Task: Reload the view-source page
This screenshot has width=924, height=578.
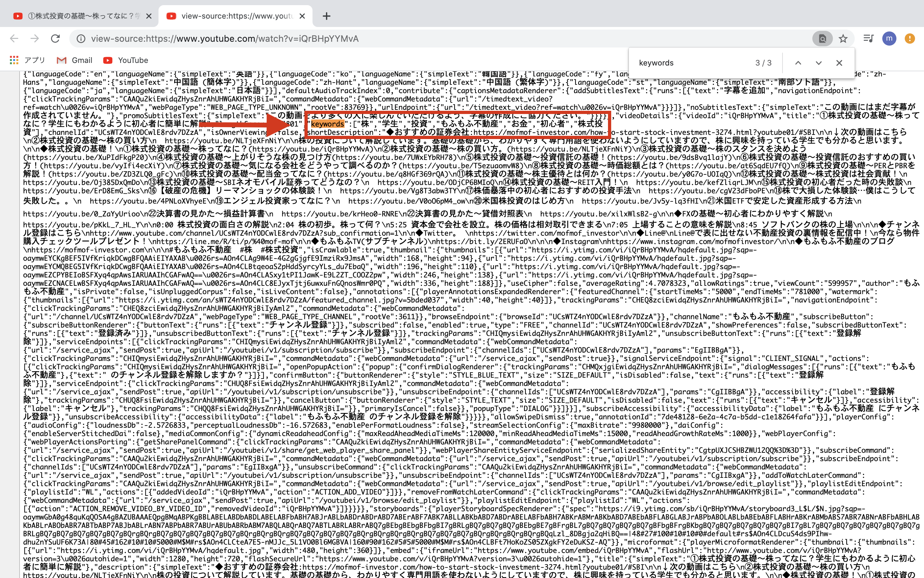Action: coord(56,39)
